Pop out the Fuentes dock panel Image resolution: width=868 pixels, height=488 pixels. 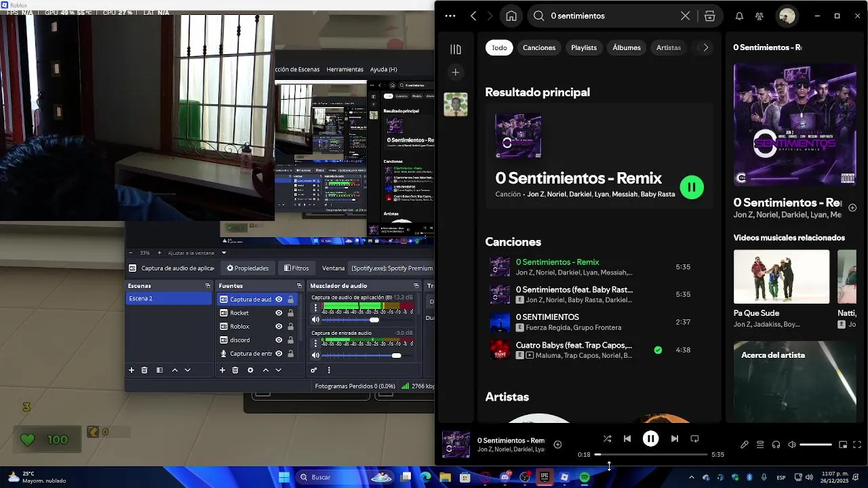(x=299, y=285)
